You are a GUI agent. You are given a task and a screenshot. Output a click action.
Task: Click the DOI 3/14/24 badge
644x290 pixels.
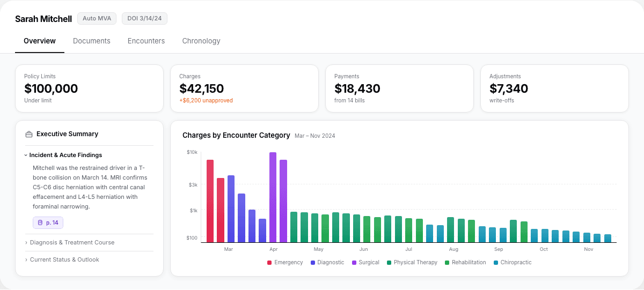[145, 19]
